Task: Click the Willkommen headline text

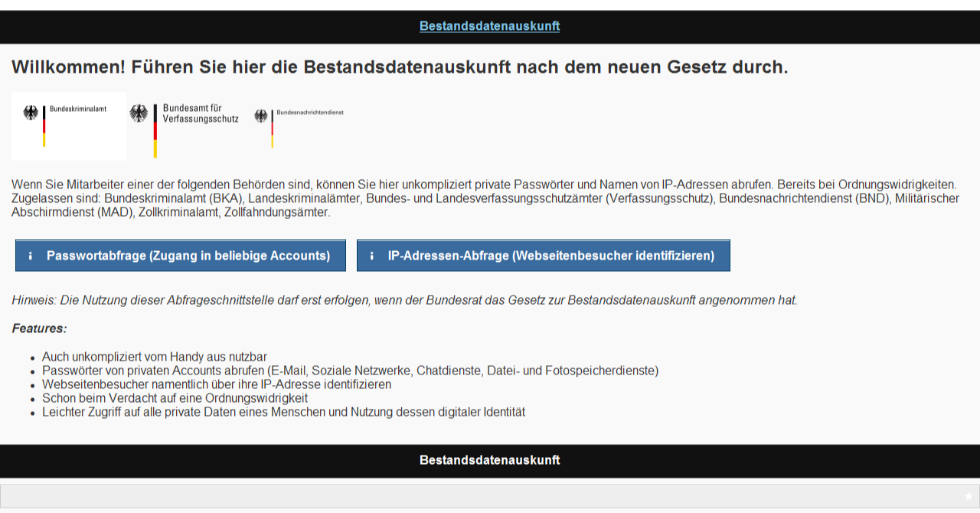Action: [x=399, y=67]
